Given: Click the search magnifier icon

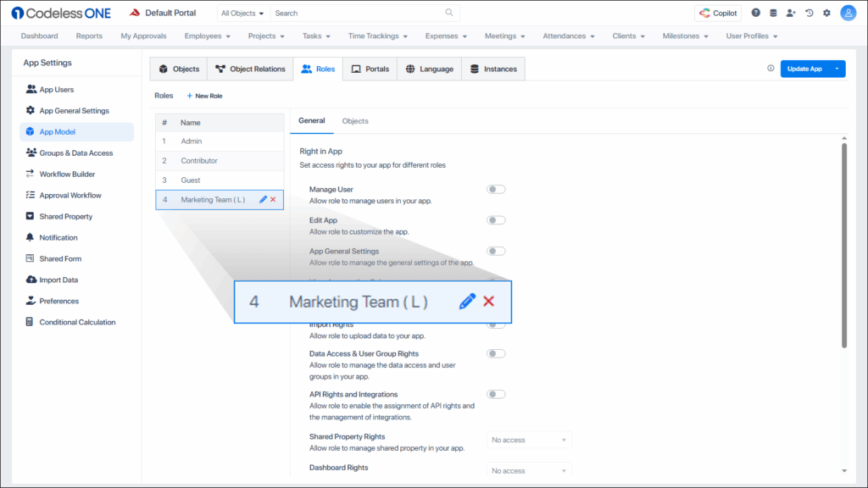Looking at the screenshot, I should coord(449,13).
